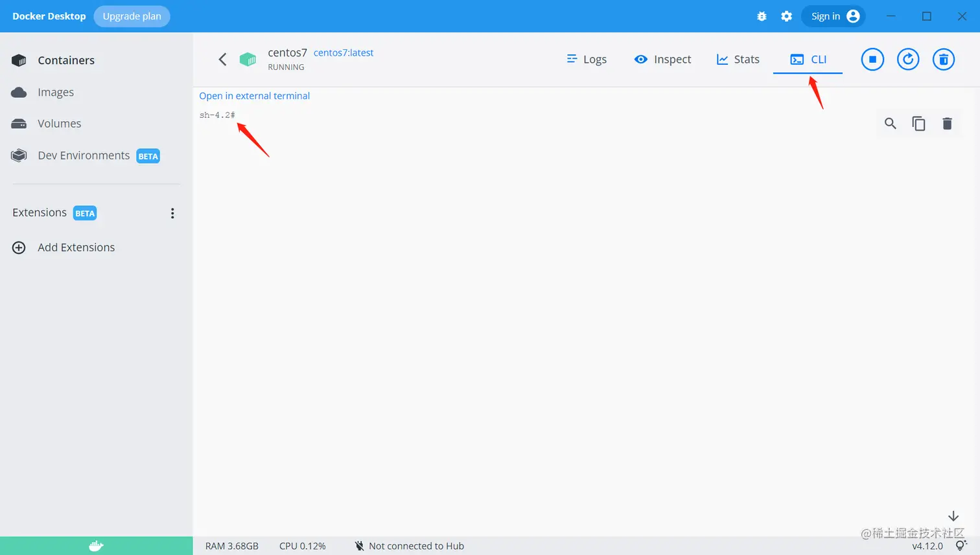Click the Add Extensions plus icon

click(19, 247)
